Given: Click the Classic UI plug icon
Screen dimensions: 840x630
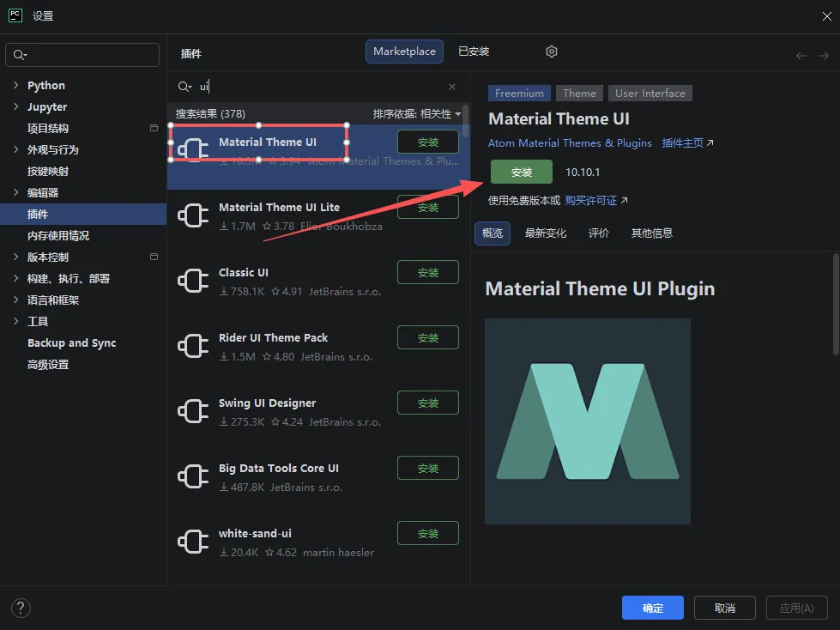Looking at the screenshot, I should (x=193, y=282).
